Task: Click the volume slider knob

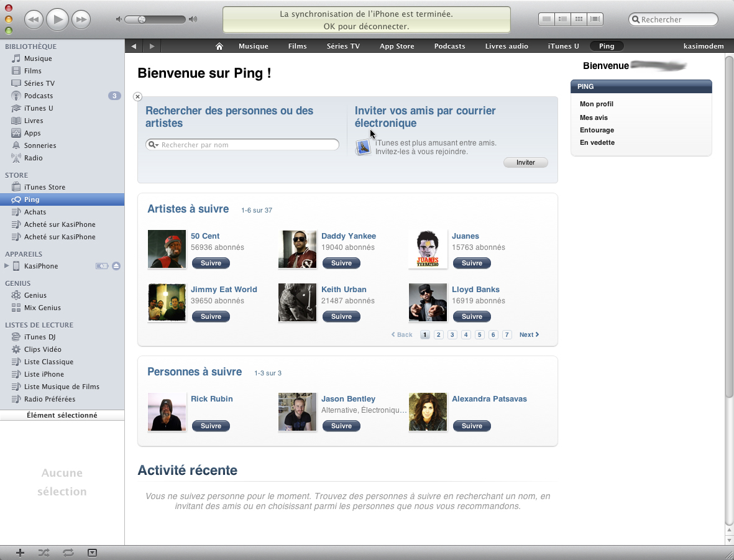Action: point(142,19)
